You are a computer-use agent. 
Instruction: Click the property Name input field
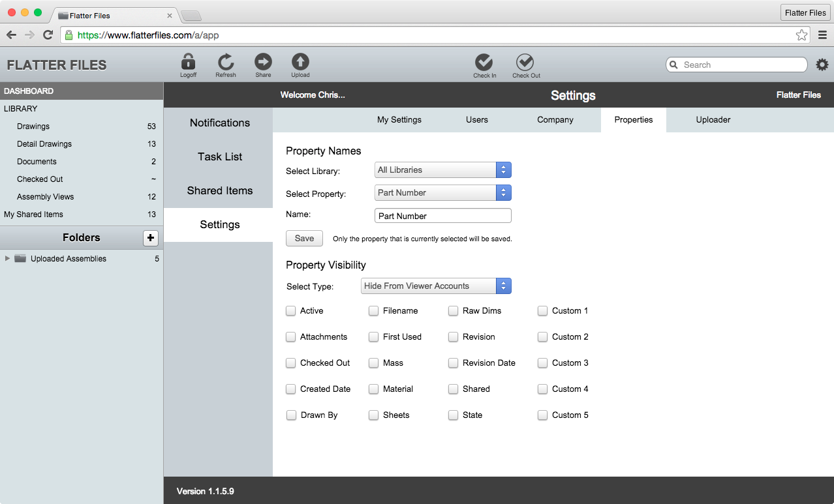(443, 216)
